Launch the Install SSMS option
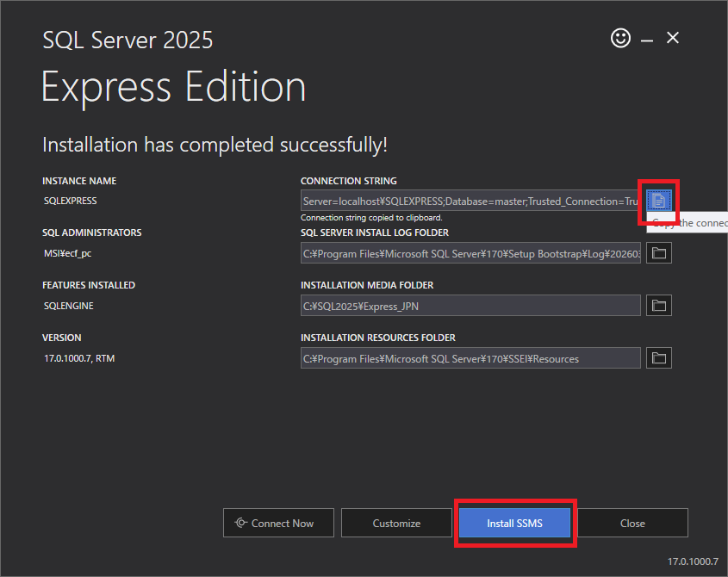 514,523
